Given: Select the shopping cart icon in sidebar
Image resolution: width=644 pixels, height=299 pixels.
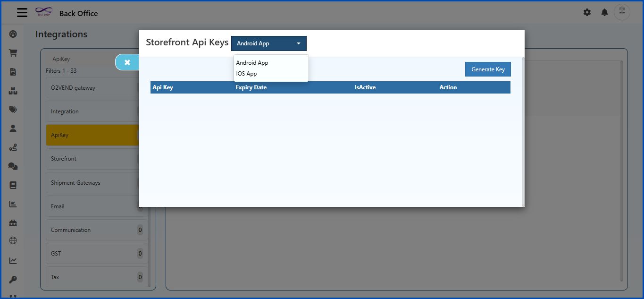Looking at the screenshot, I should coord(13,53).
